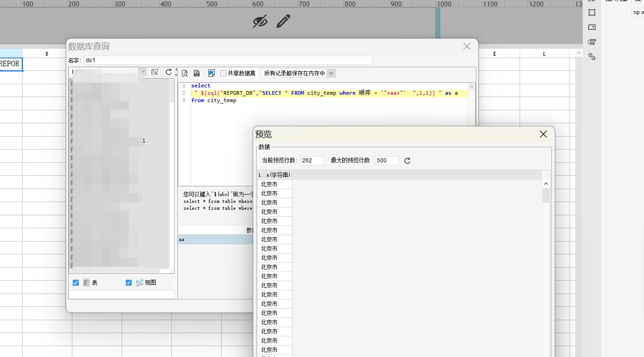Image resolution: width=644 pixels, height=357 pixels.
Task: Select column L header in spreadsheet
Action: (544, 53)
